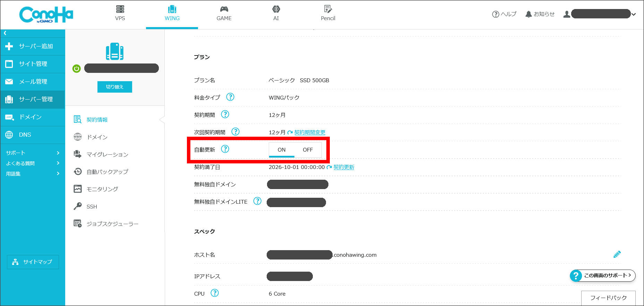Set 自動更新 to ON
Screen dimensions: 644x306
tap(282, 150)
